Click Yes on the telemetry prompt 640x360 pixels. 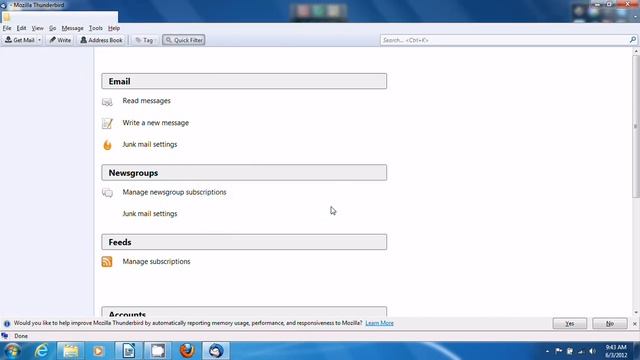[570, 324]
